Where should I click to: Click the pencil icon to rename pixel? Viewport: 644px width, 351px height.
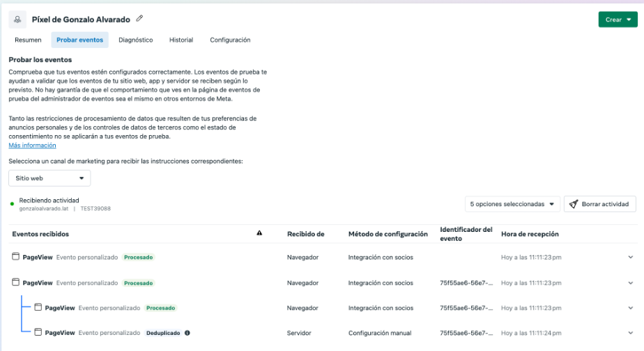pos(139,19)
